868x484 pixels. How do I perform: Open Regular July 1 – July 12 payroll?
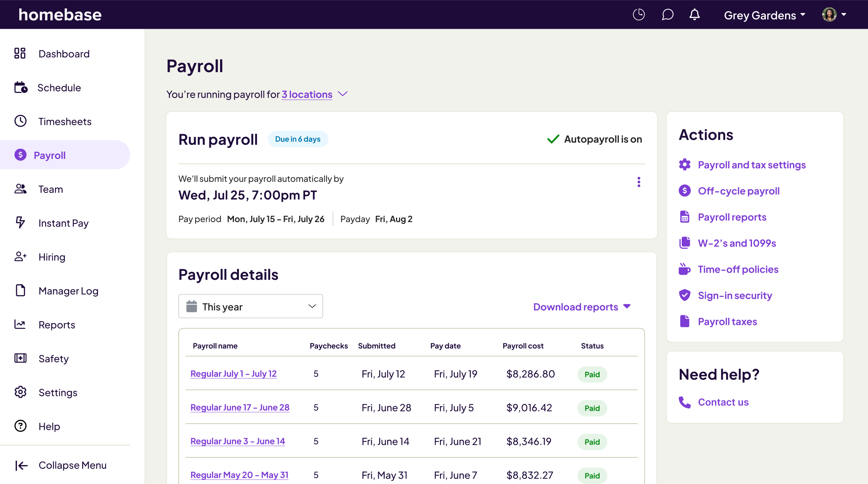234,374
